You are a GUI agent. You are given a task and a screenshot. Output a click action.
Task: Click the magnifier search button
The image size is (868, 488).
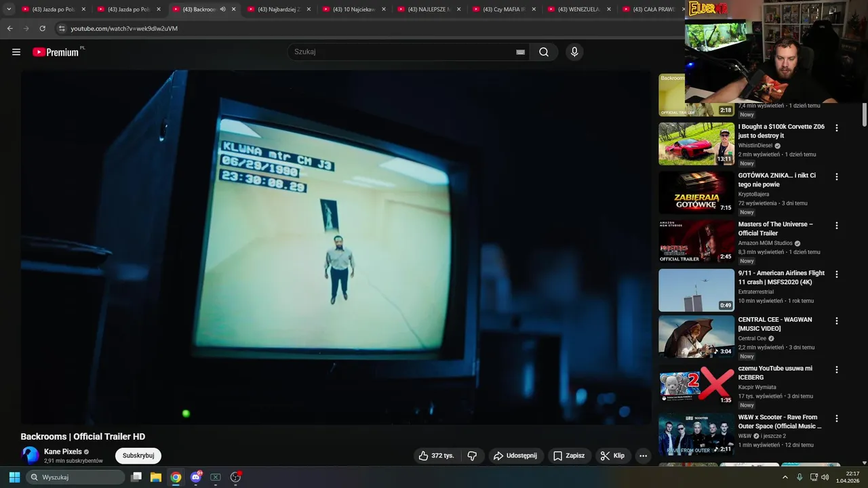[x=544, y=52]
